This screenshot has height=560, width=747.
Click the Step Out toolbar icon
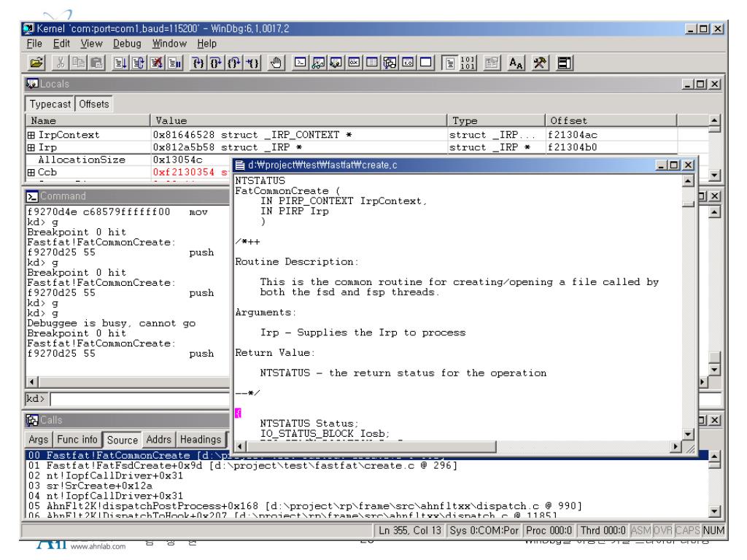(x=234, y=63)
